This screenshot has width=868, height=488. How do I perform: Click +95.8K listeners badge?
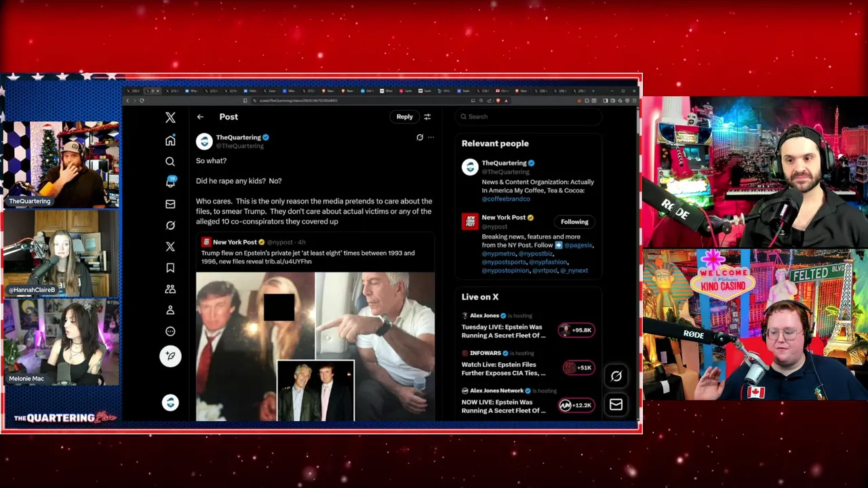click(576, 330)
